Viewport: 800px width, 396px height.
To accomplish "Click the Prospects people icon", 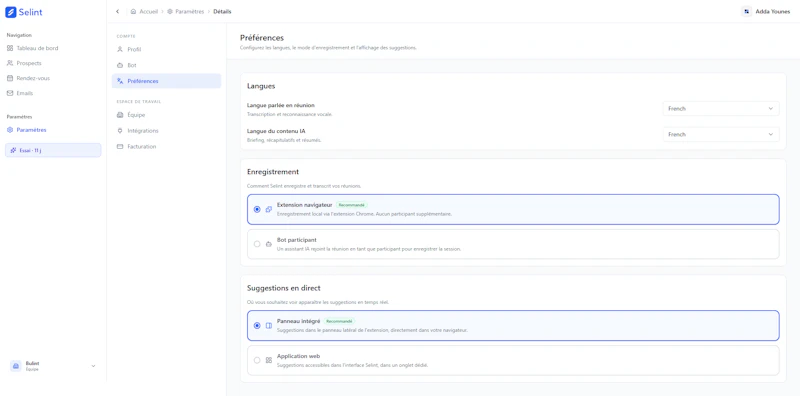I will pyautogui.click(x=10, y=63).
